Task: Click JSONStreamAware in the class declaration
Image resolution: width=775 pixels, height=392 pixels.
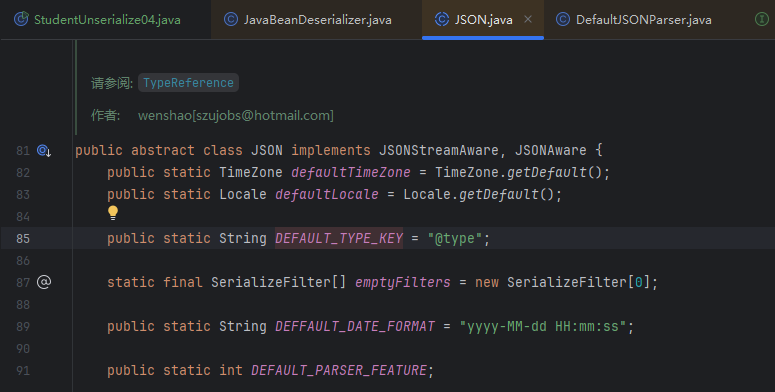Action: pos(438,150)
